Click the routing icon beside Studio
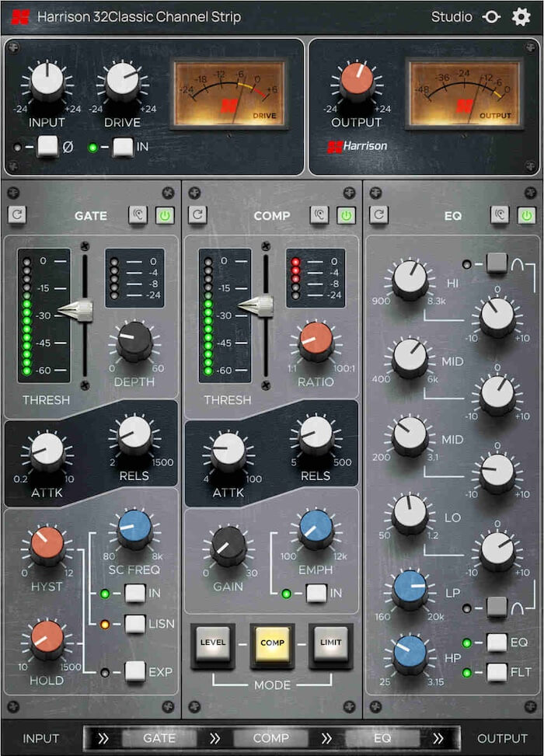 491,17
